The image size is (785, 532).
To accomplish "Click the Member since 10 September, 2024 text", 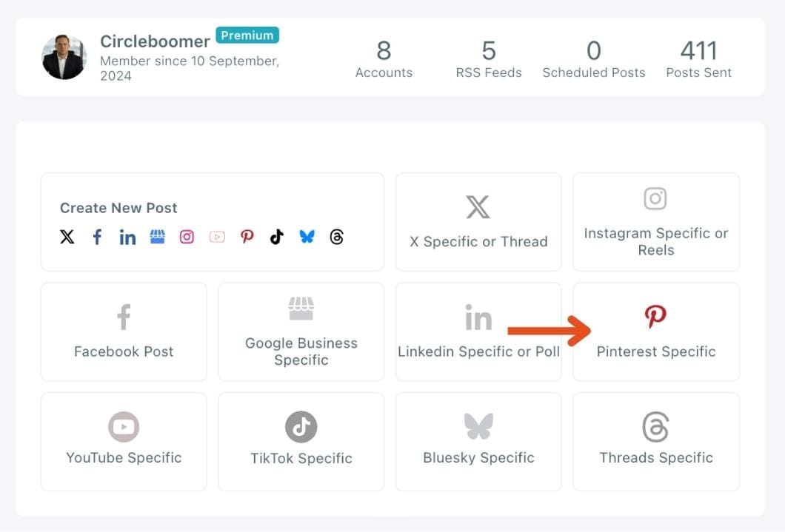I will click(x=190, y=69).
